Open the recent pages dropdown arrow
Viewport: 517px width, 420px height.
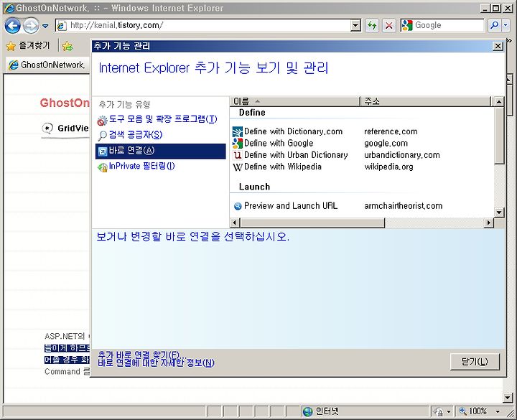click(45, 26)
